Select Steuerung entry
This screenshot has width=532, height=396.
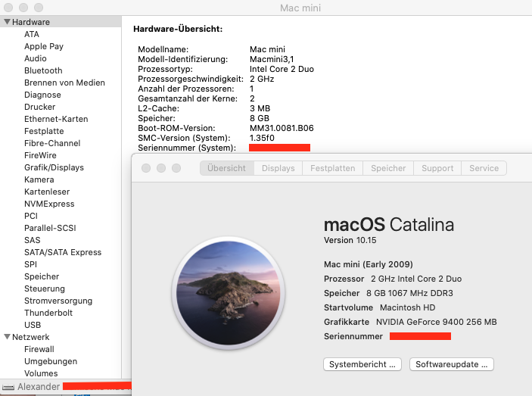pyautogui.click(x=45, y=288)
